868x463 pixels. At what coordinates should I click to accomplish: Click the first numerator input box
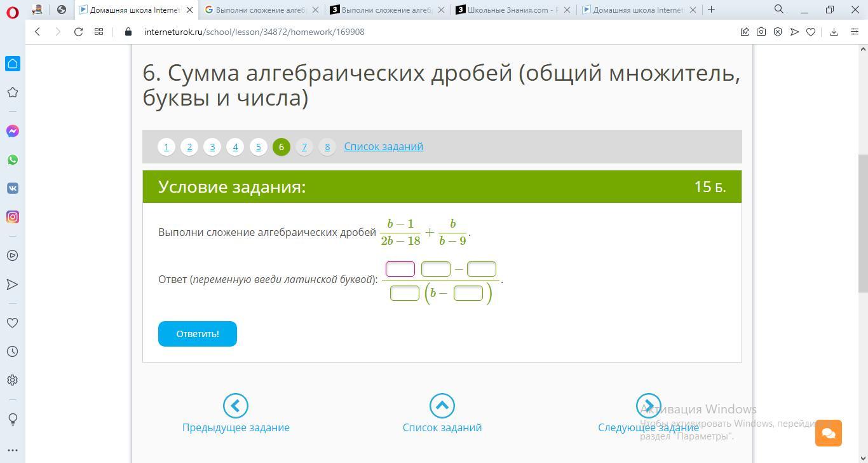(400, 269)
